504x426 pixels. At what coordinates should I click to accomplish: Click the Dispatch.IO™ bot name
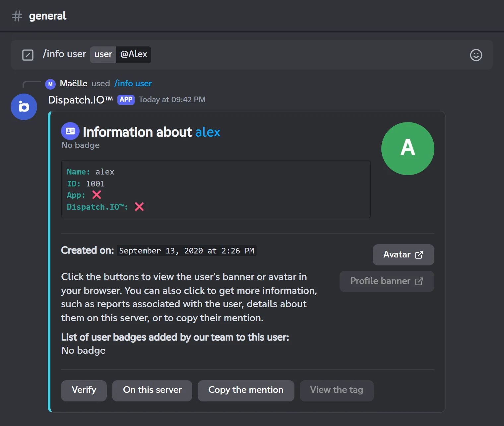[x=81, y=100]
